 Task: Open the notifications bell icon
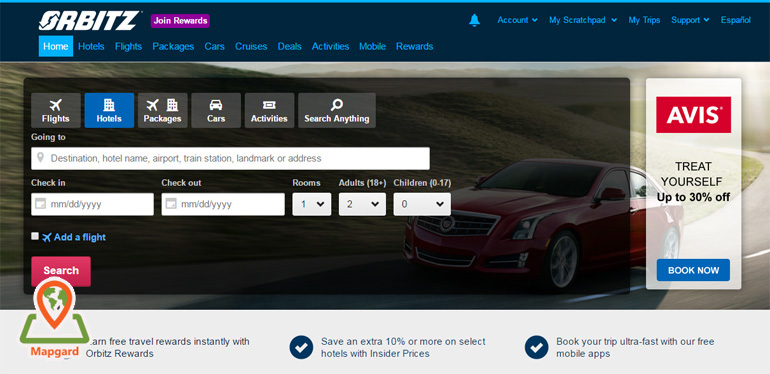[x=474, y=20]
